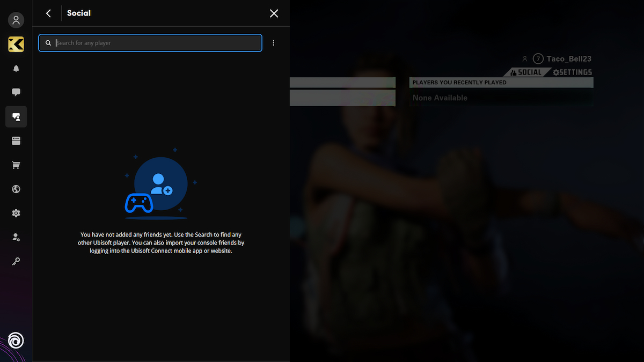The width and height of the screenshot is (644, 362).
Task: Click the gold K game logo icon
Action: coord(16,45)
